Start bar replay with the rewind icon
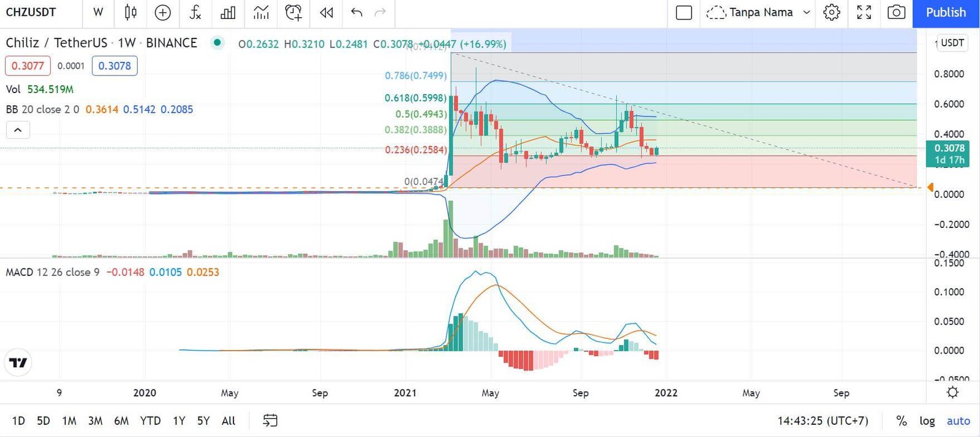980x437 pixels. (x=326, y=12)
